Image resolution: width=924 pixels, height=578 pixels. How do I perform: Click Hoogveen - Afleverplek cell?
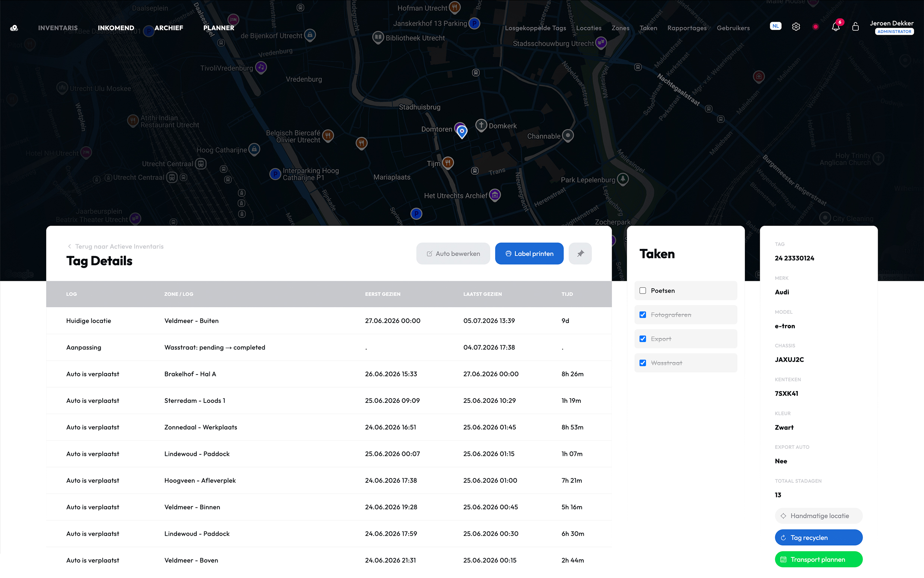point(200,481)
